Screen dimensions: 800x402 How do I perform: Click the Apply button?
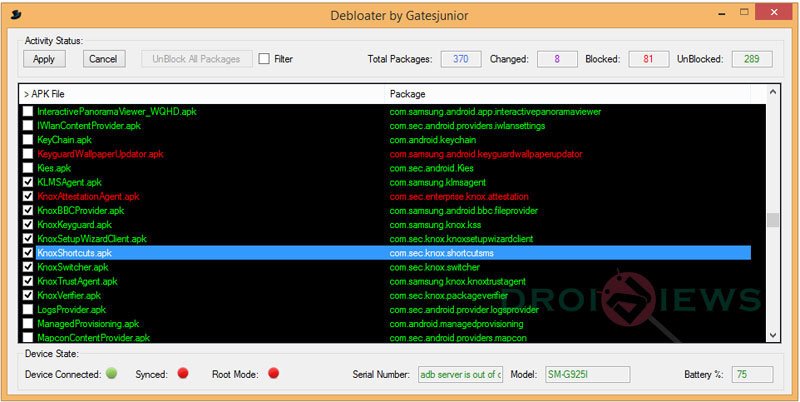coord(44,59)
